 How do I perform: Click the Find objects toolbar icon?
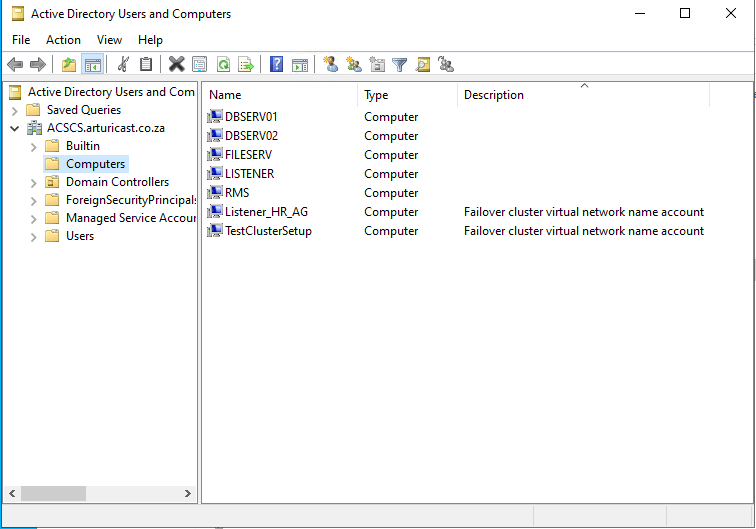click(423, 65)
